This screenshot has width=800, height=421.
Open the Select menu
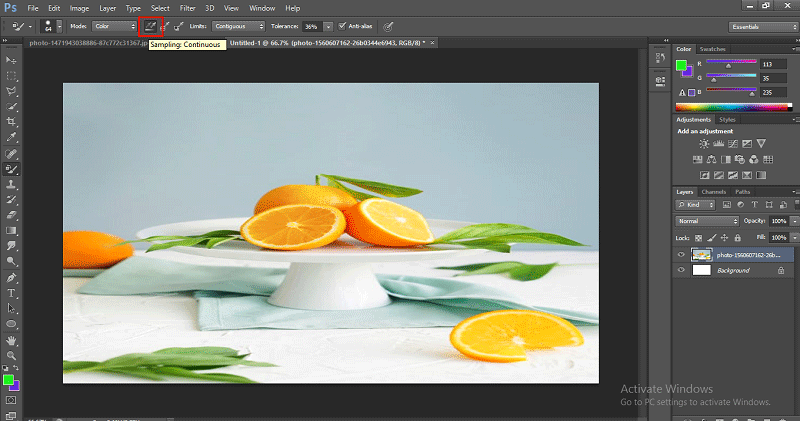coord(160,8)
